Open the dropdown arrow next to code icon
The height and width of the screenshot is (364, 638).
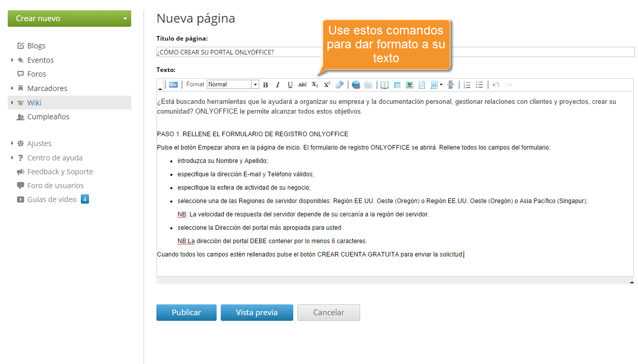[x=441, y=84]
